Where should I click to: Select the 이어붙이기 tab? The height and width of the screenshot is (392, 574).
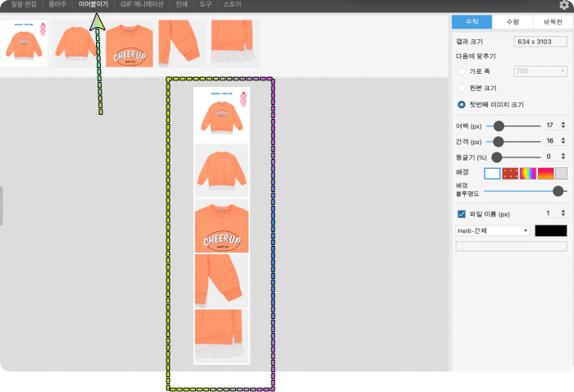click(93, 4)
